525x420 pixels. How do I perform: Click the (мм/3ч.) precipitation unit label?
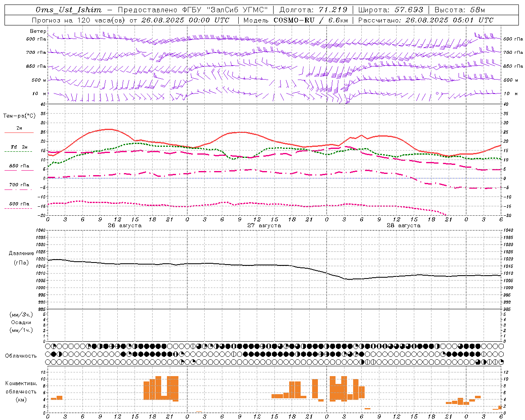click(21, 315)
